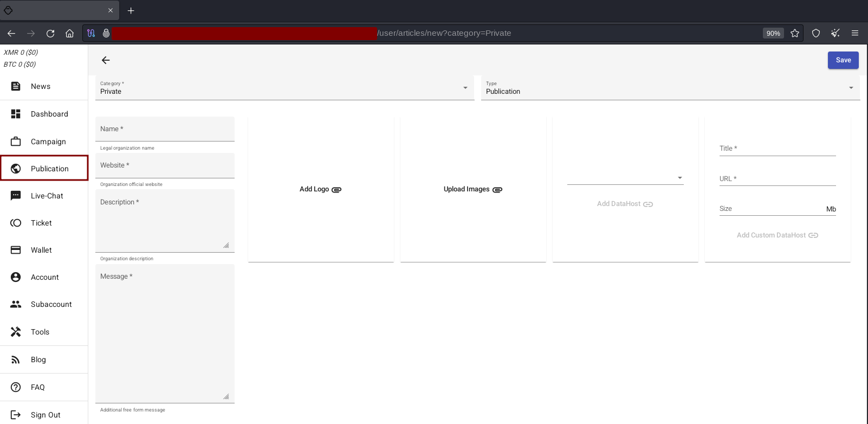Image resolution: width=868 pixels, height=424 pixels.
Task: Click the Blog feed icon
Action: click(x=16, y=359)
